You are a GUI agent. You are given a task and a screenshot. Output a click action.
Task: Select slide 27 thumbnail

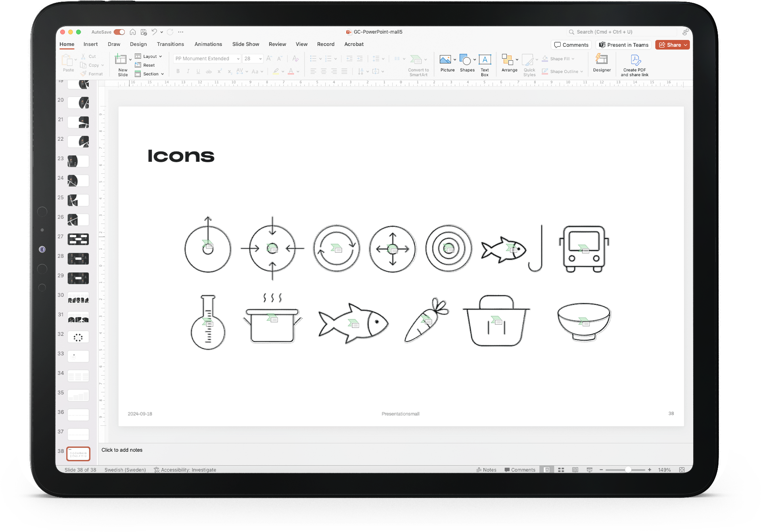tap(78, 239)
